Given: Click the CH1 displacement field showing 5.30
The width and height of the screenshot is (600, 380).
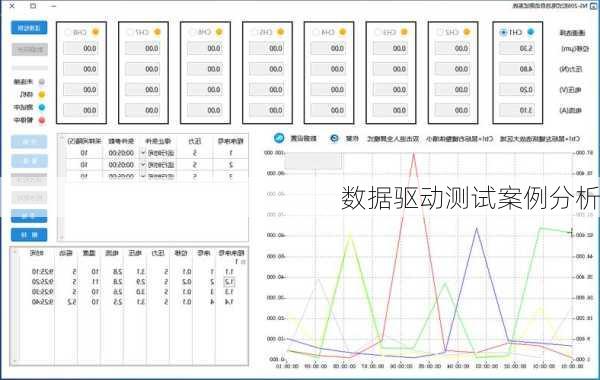Looking at the screenshot, I should (517, 48).
